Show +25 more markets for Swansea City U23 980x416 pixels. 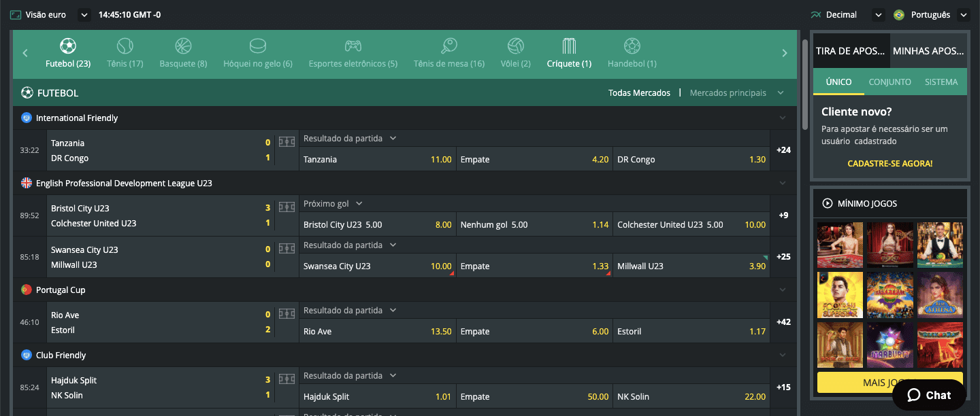[x=783, y=257]
